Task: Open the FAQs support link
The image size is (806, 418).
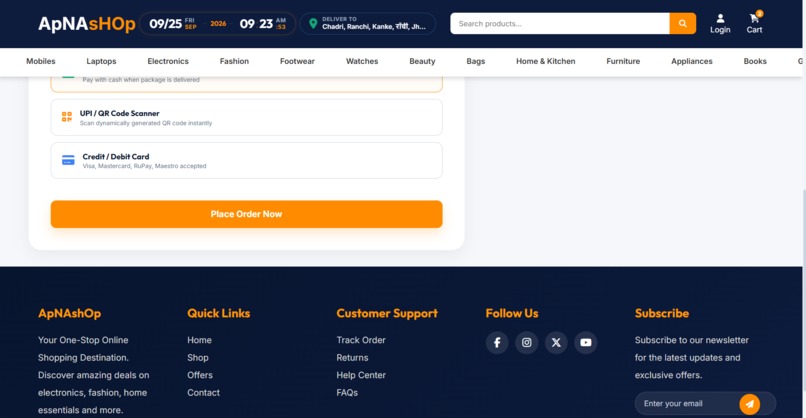Action: tap(347, 392)
